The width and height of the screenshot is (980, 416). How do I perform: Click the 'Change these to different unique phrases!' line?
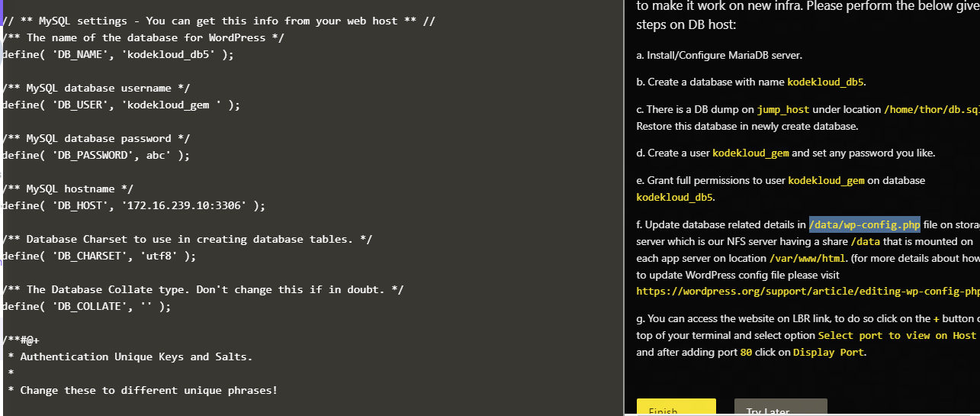148,390
